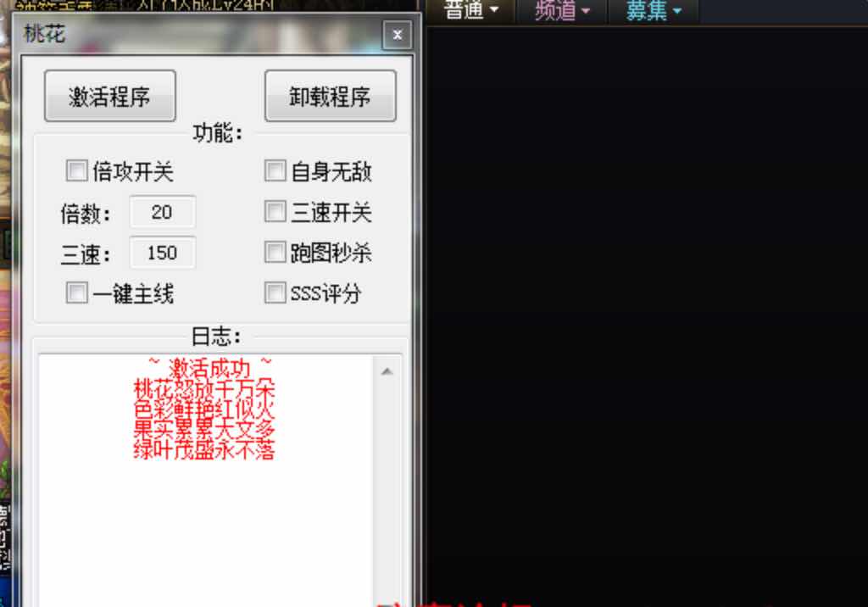This screenshot has width=868, height=607.
Task: Close the 桃花 window
Action: (x=398, y=35)
